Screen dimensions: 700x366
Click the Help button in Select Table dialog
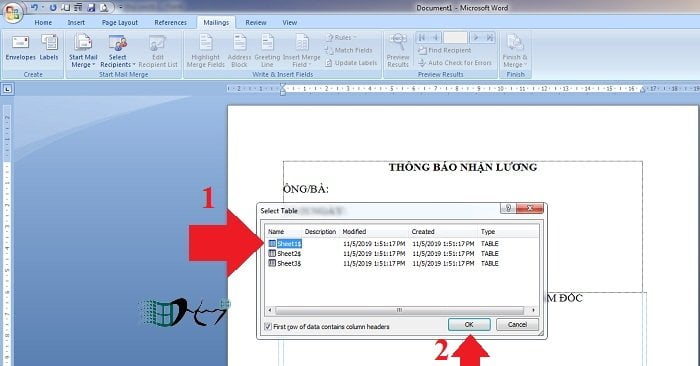(x=508, y=208)
